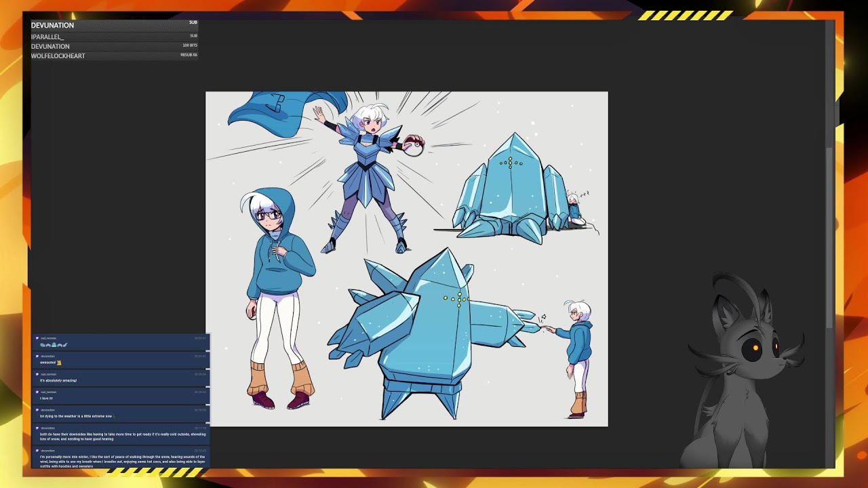Image resolution: width=868 pixels, height=488 pixels.
Task: Click the 100 BITS event label
Action: tap(190, 45)
